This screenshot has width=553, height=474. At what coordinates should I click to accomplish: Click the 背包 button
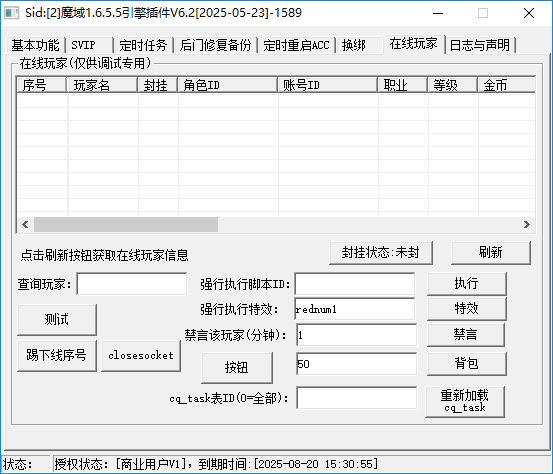(467, 364)
